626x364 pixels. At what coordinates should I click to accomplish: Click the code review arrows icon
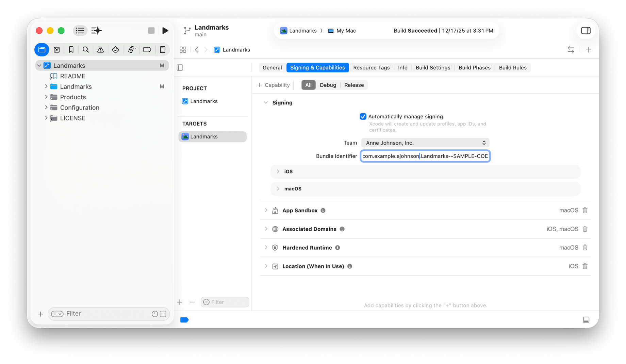571,50
